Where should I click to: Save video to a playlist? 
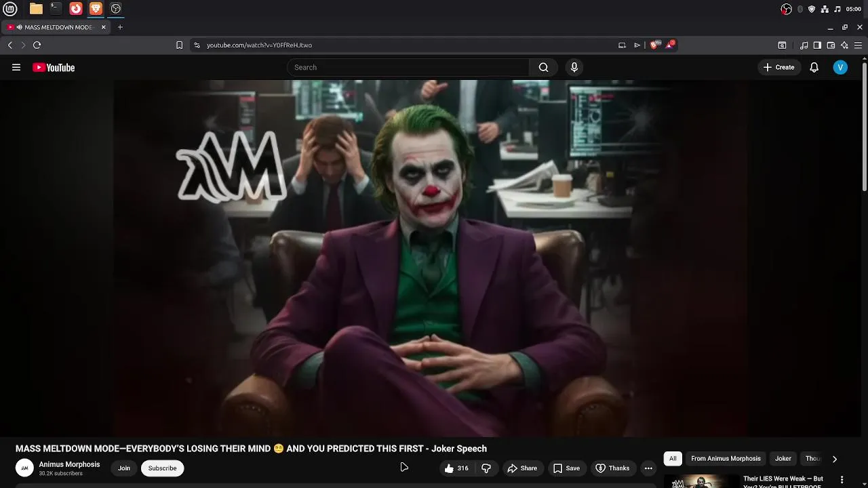[566, 468]
